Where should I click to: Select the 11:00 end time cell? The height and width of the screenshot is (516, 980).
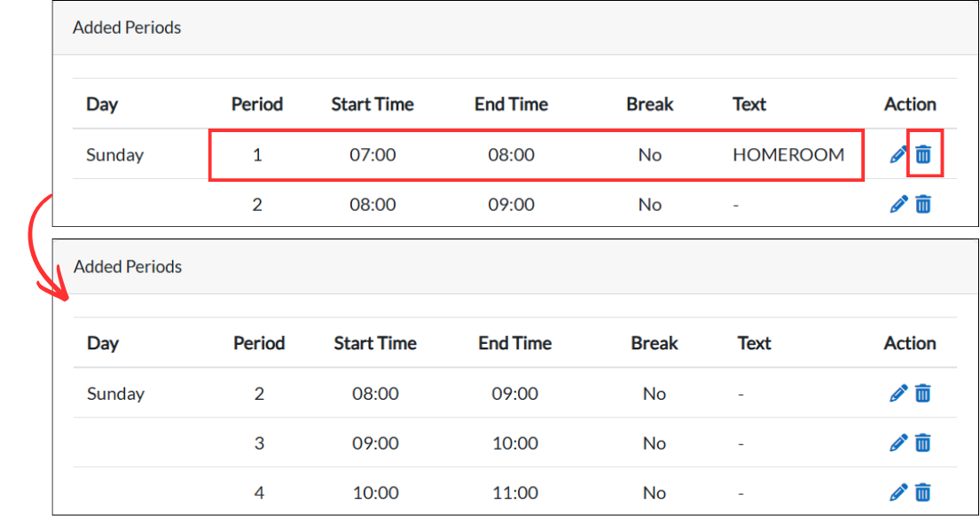[x=515, y=493]
